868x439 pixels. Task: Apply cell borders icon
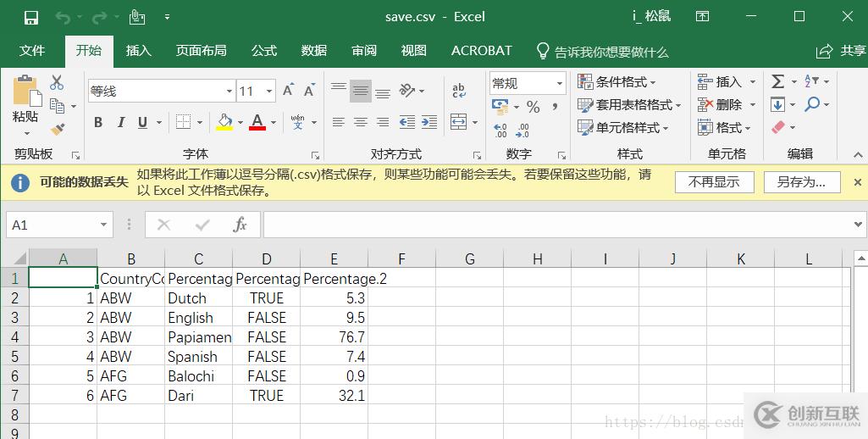click(183, 122)
